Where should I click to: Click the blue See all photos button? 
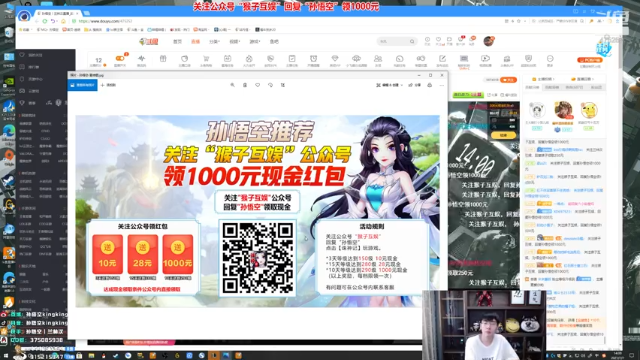coord(82,85)
